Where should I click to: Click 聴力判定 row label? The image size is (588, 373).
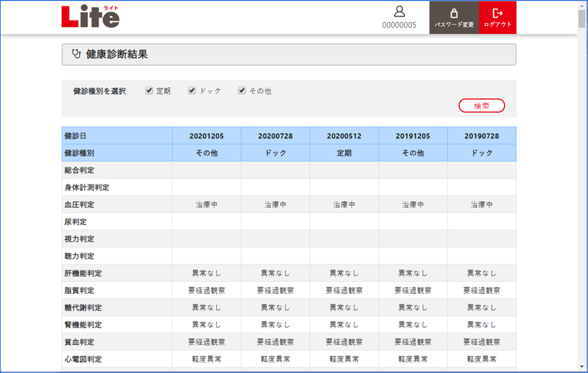(x=79, y=256)
